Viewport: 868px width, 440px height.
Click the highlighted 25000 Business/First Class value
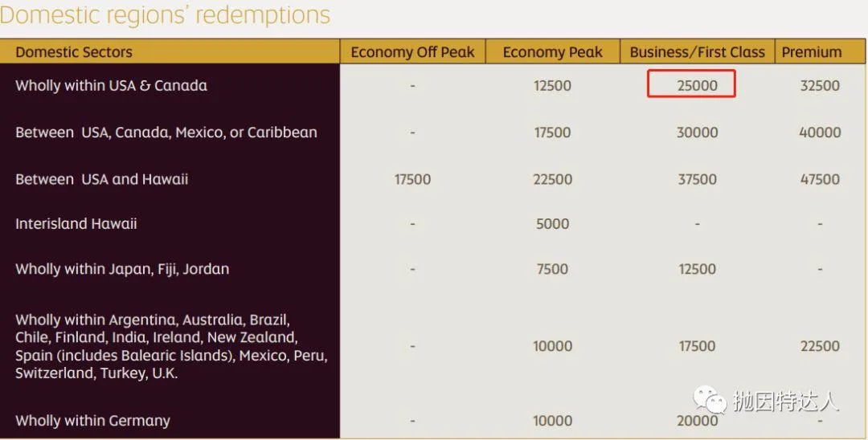[697, 85]
